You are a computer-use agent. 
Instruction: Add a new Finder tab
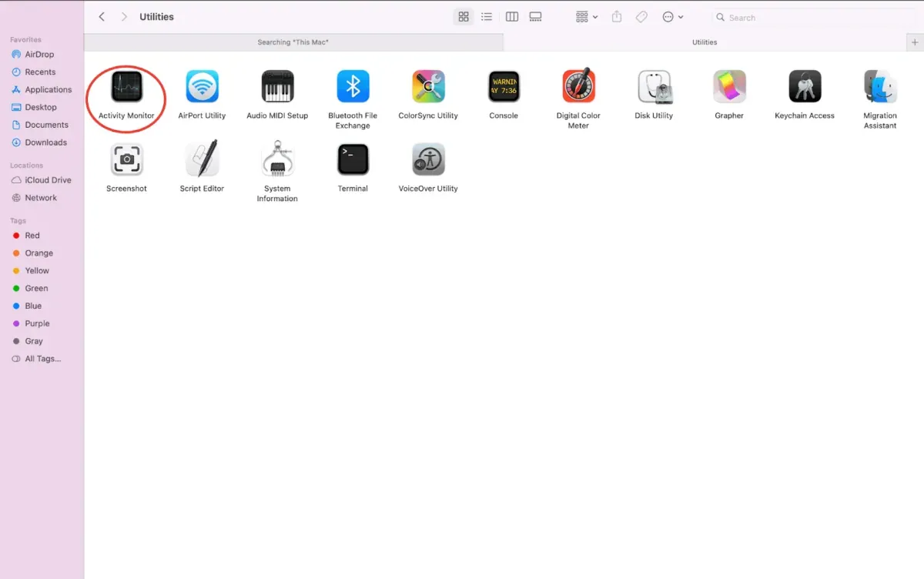915,42
